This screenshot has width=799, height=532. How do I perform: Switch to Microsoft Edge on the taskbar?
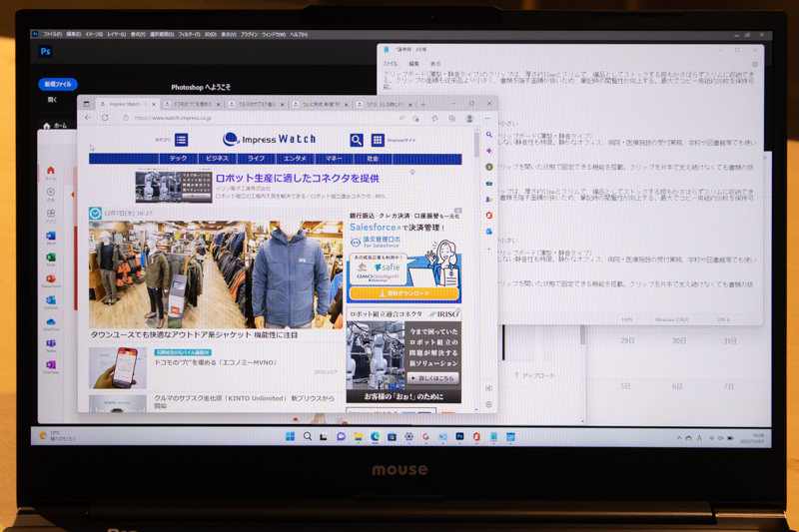(376, 437)
